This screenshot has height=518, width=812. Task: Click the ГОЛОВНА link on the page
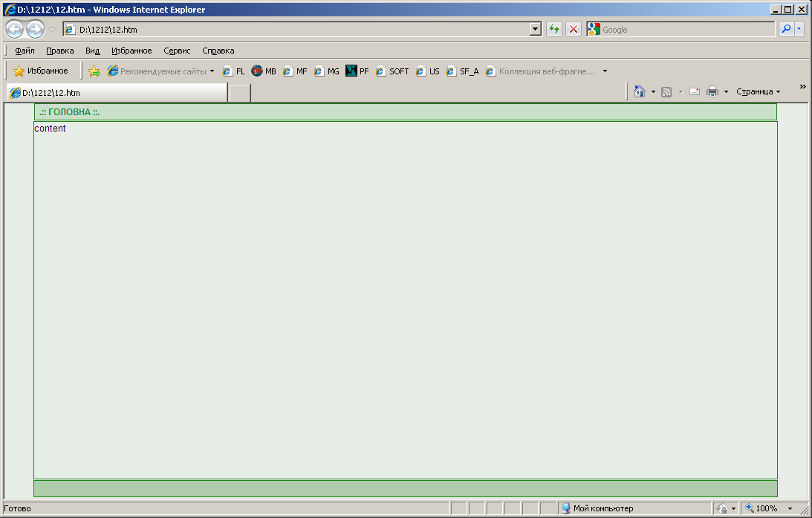pyautogui.click(x=69, y=112)
